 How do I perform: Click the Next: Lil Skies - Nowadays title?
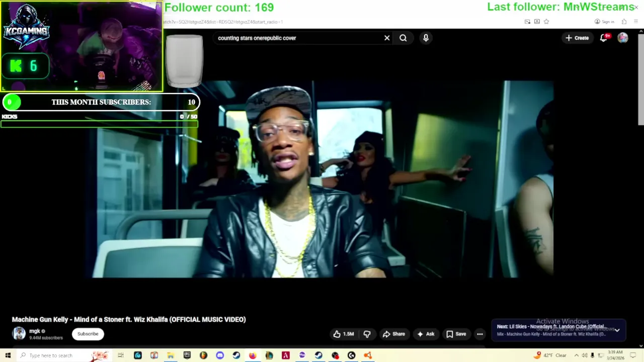(551, 326)
